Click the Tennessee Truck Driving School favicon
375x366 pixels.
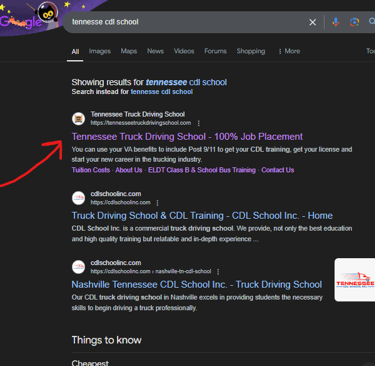pyautogui.click(x=79, y=119)
